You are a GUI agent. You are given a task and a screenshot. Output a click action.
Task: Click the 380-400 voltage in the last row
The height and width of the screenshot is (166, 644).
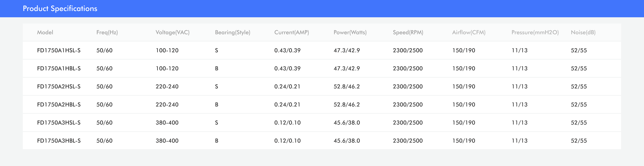[167, 141]
